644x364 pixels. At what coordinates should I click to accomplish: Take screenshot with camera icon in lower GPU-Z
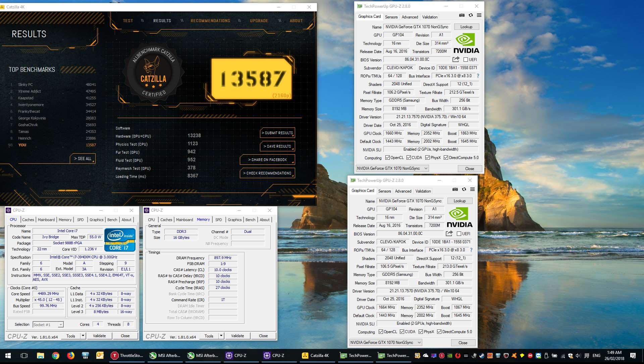pos(455,190)
